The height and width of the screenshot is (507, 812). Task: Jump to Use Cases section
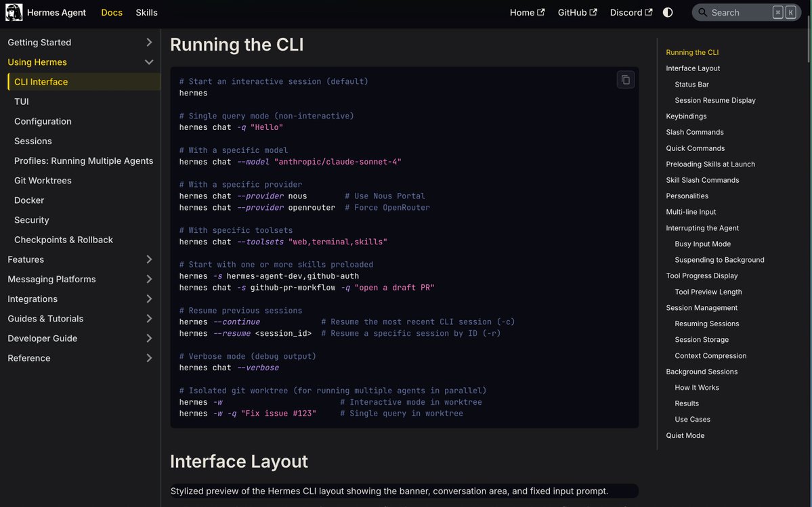692,420
